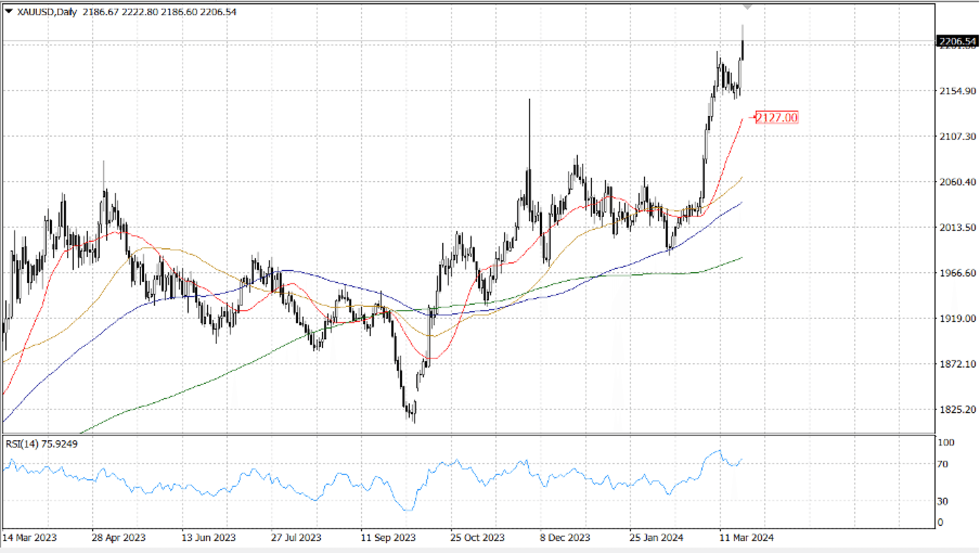Click the RSI(14) 75.9249 indicator label
980x553 pixels.
point(41,444)
